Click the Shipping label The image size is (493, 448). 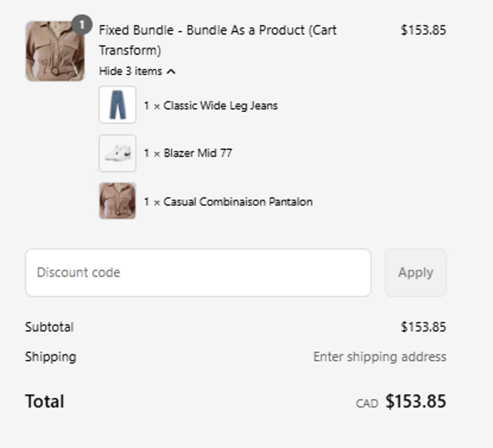point(50,357)
